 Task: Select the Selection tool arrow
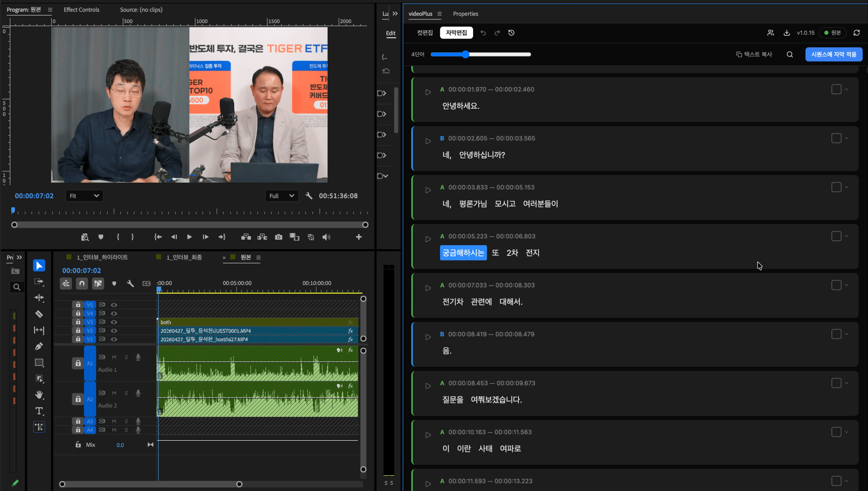pos(39,265)
